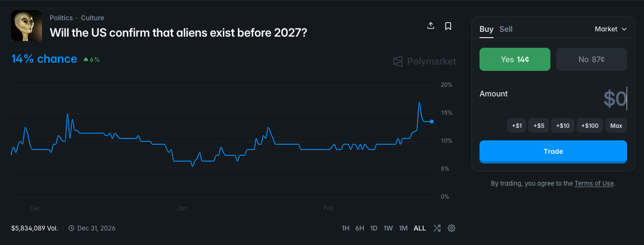Open chart settings gear icon
This screenshot has height=245, width=644.
452,228
